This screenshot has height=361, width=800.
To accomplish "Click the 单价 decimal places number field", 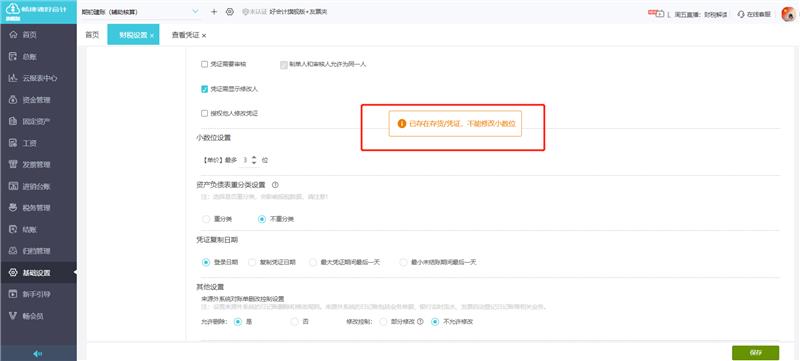I will click(x=245, y=160).
